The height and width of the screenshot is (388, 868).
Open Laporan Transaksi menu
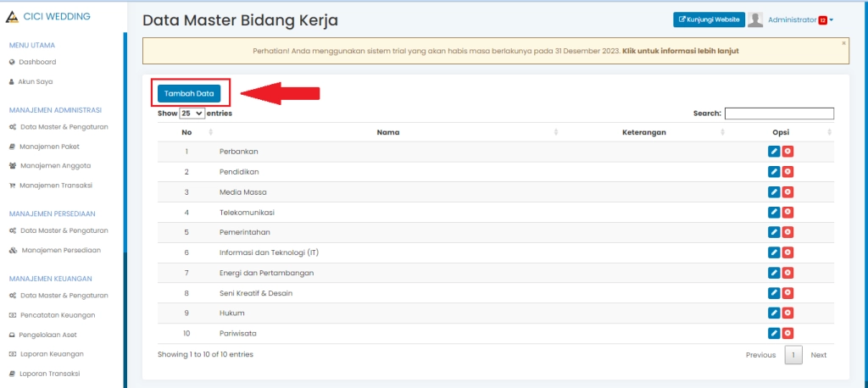[45, 374]
